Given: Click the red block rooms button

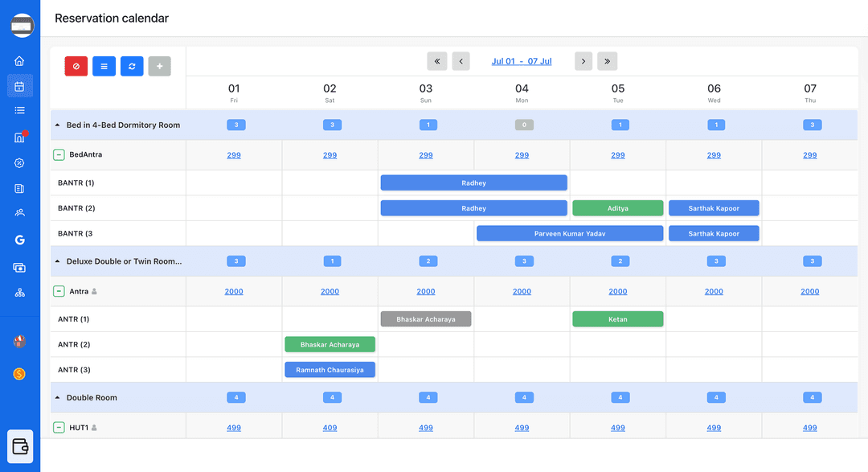Looking at the screenshot, I should pos(76,65).
